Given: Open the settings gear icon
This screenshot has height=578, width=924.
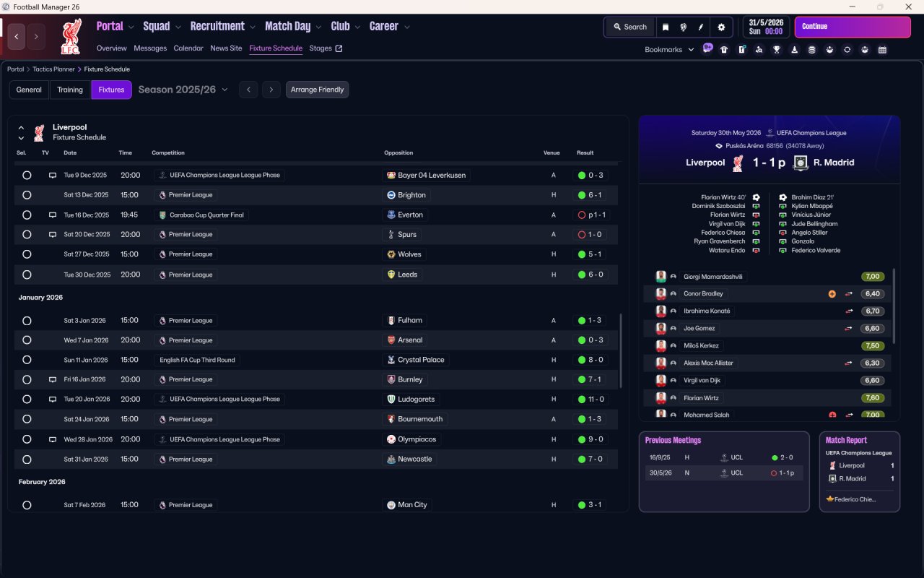Looking at the screenshot, I should point(721,27).
